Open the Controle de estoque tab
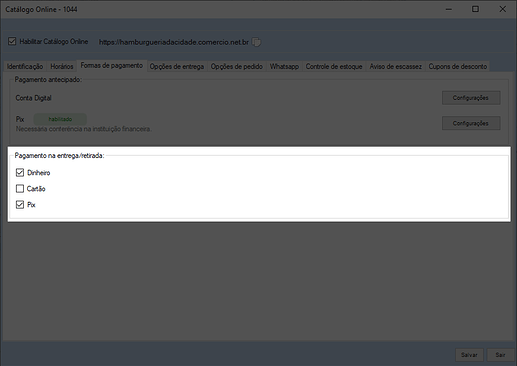517x366 pixels. [334, 66]
